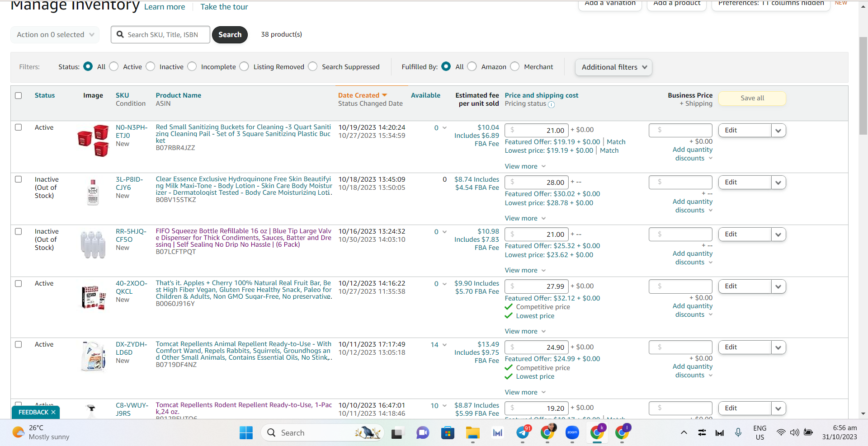Expand View more for Red Sanitizing Buckets
Image resolution: width=868 pixels, height=446 pixels.
pyautogui.click(x=525, y=166)
